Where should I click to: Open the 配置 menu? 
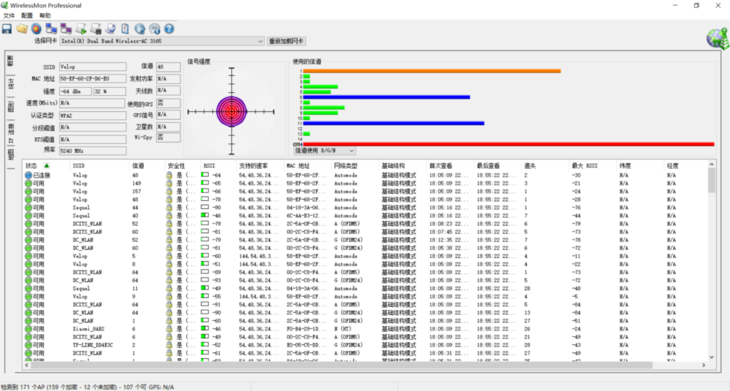[x=27, y=15]
